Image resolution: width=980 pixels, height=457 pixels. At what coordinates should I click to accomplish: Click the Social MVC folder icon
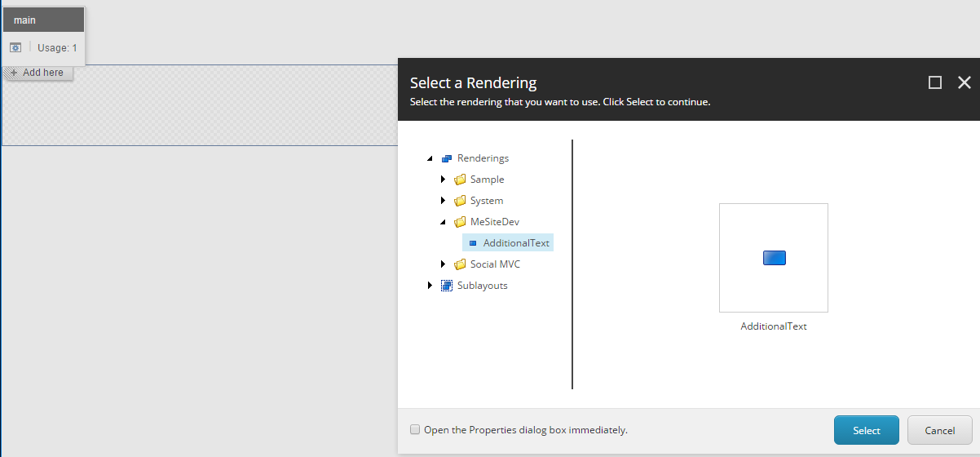(x=460, y=264)
